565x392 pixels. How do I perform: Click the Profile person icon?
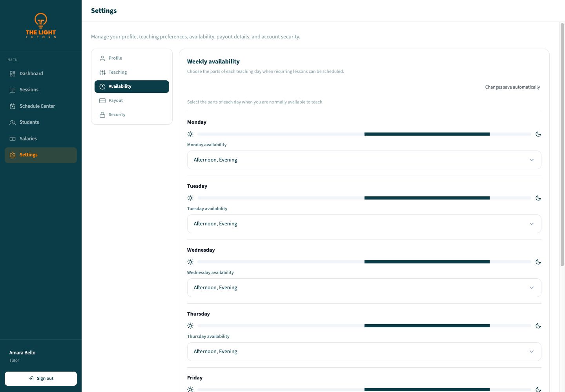(102, 58)
